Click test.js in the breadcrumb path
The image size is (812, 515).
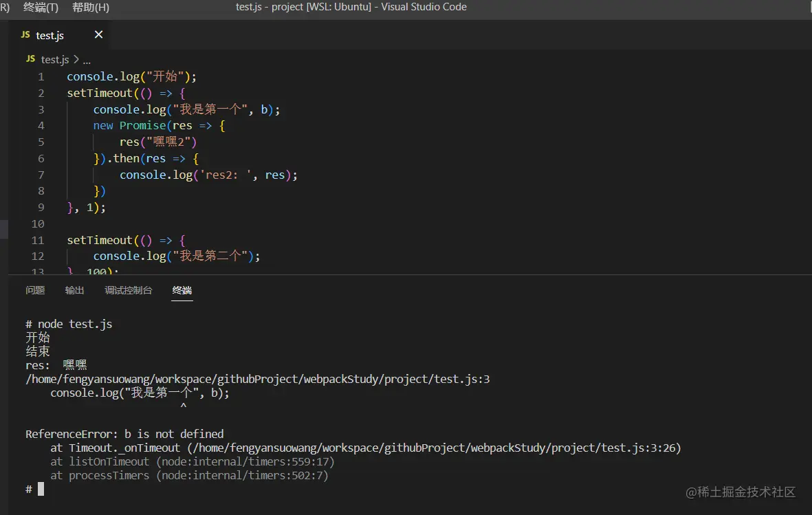[x=55, y=60]
